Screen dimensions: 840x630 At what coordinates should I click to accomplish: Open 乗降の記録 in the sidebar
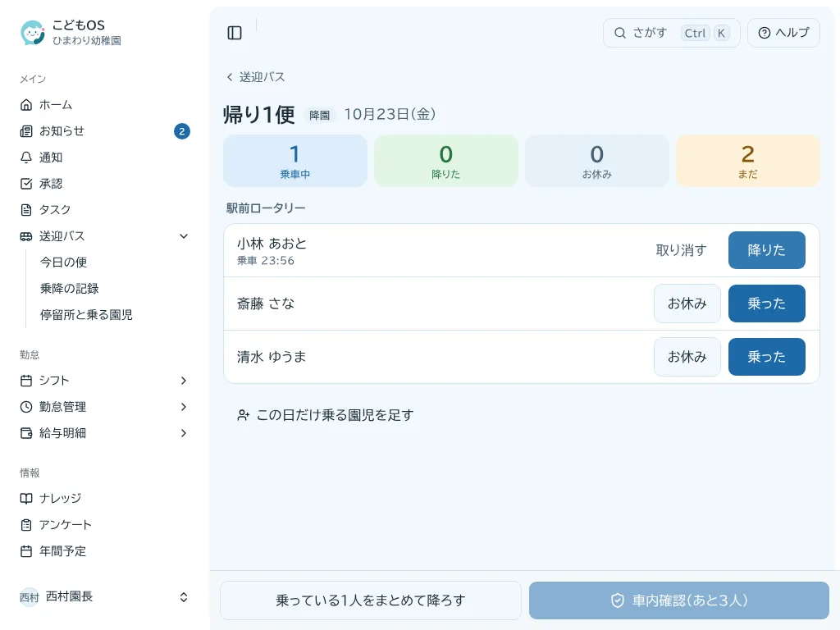tap(69, 289)
